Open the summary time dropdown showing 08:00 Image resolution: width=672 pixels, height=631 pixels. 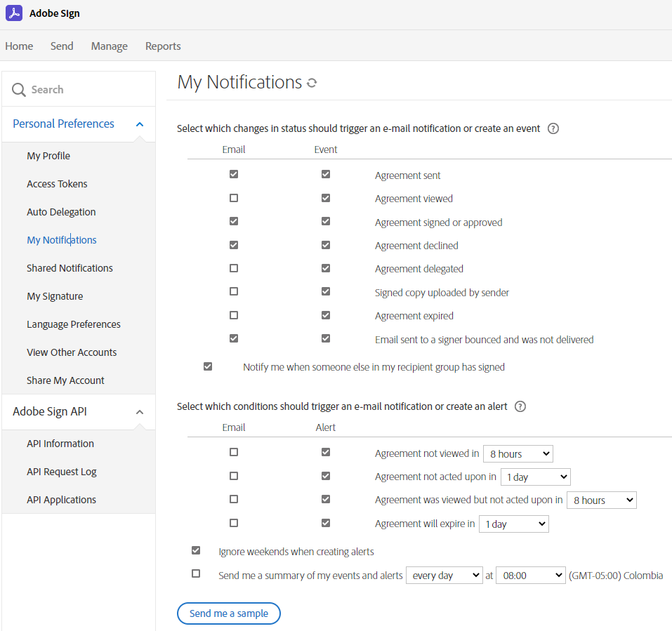click(x=530, y=575)
